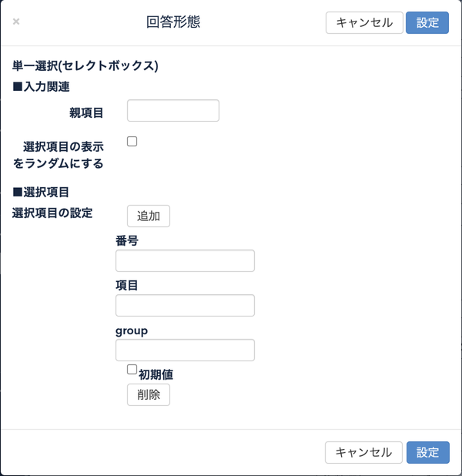Click the bottom キャンセル button

pyautogui.click(x=363, y=452)
